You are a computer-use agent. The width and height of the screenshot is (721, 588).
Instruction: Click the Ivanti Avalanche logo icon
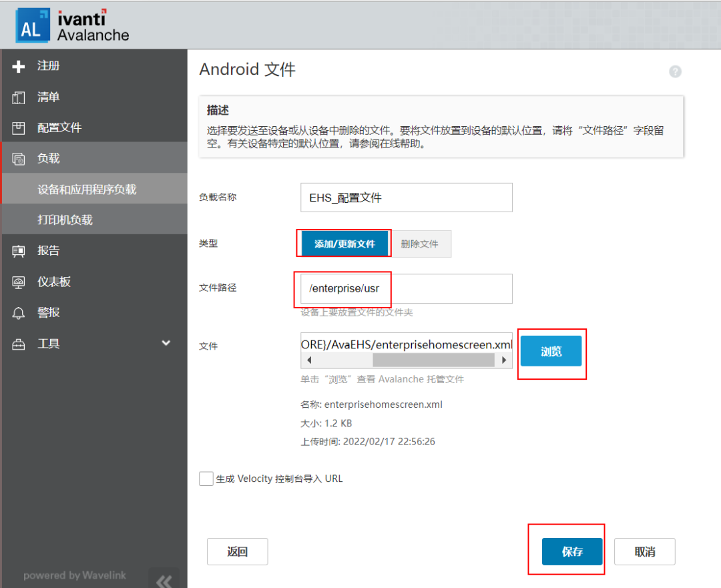click(x=31, y=26)
